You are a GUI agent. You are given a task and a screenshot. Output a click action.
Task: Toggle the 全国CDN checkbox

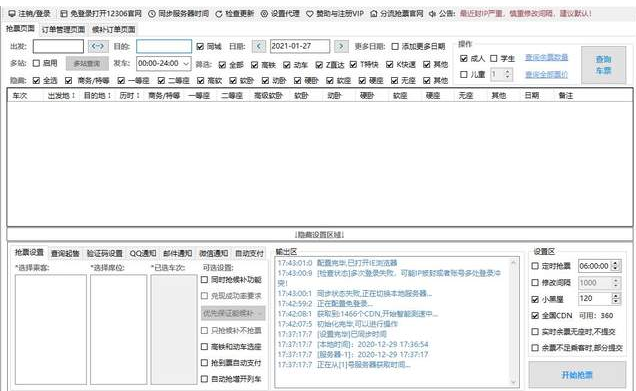[x=535, y=315]
